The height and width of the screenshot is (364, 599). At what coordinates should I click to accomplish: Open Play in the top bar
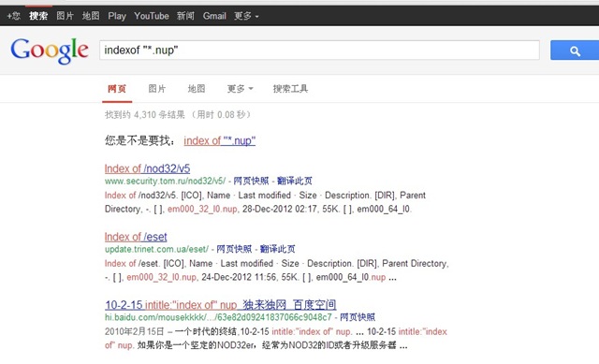click(x=117, y=16)
